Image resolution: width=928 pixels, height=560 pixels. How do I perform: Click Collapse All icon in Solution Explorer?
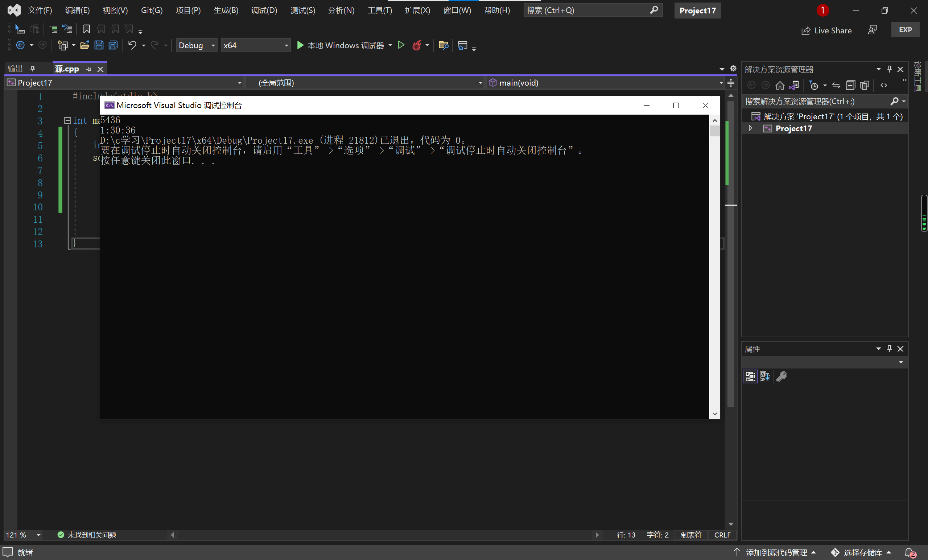(850, 86)
